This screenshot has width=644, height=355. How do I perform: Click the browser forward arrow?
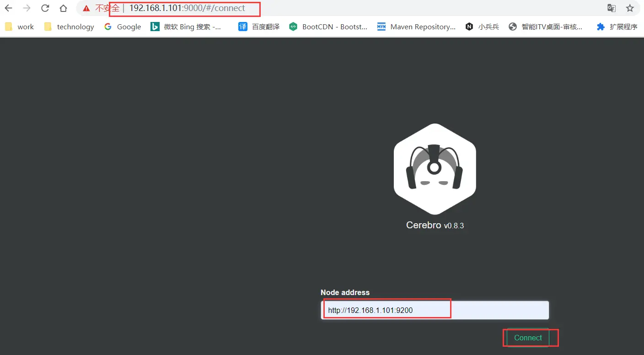[x=27, y=8]
